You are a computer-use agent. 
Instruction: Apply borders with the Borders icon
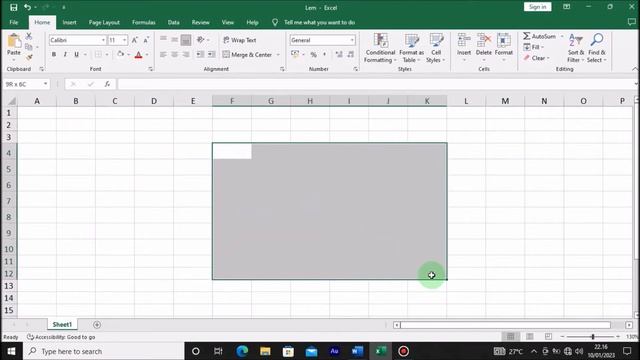click(98, 54)
